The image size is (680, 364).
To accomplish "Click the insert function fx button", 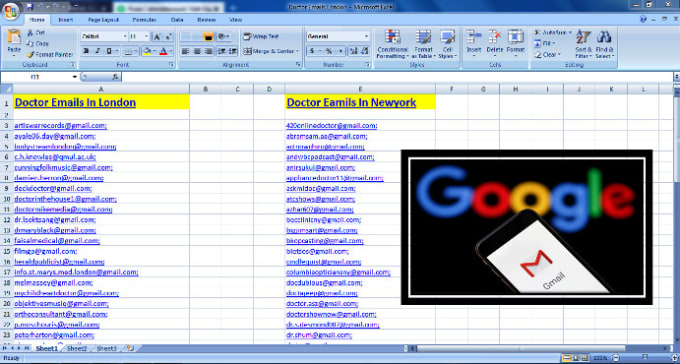I will 115,77.
